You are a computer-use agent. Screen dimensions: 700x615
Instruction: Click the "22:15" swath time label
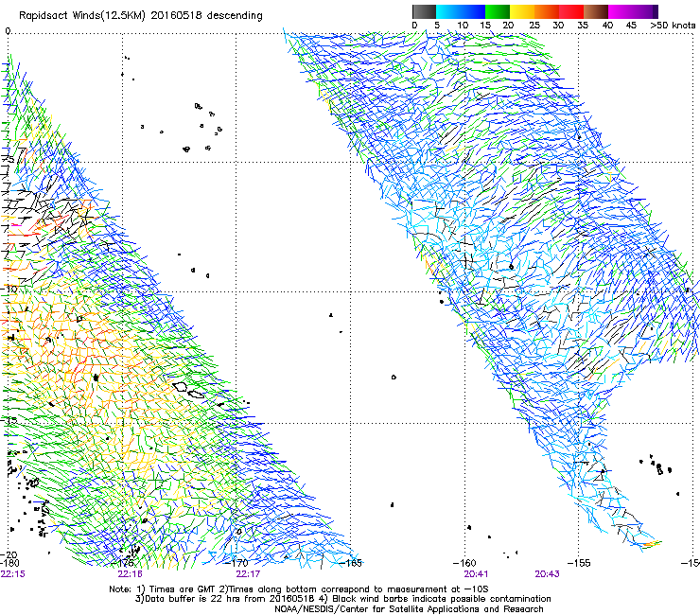13,574
